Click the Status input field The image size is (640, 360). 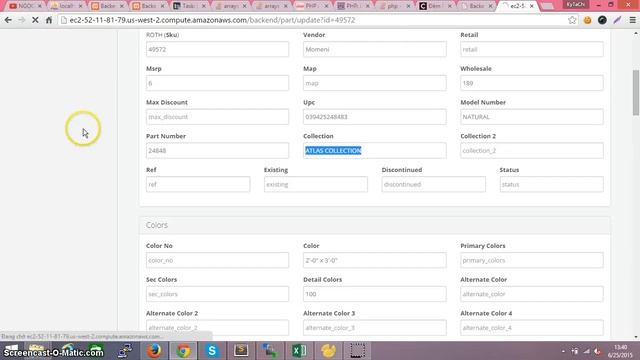click(551, 184)
